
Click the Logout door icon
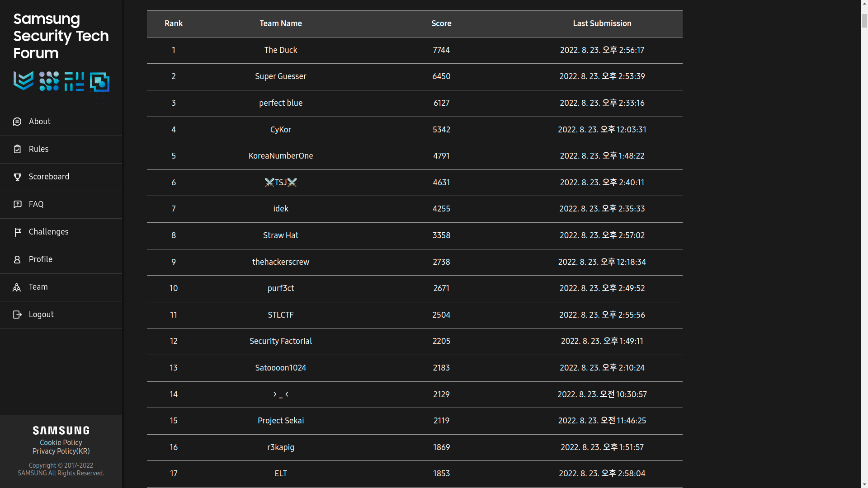(17, 314)
